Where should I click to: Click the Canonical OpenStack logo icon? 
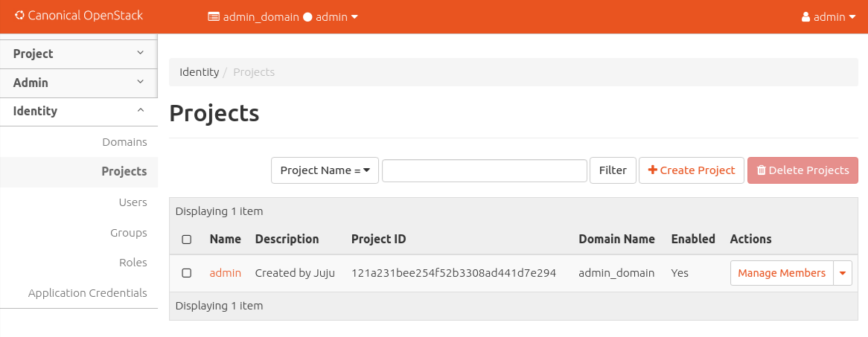pyautogui.click(x=19, y=15)
